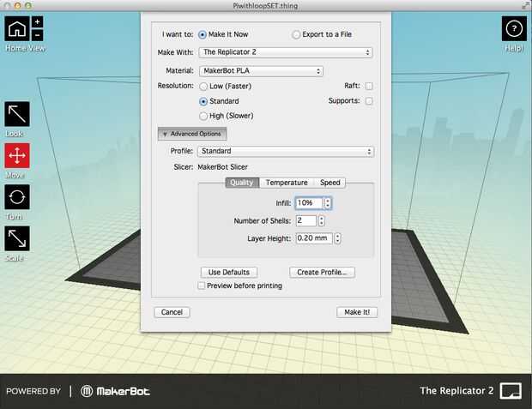Open the Make With printer dropdown
Viewport: 532px width, 409px height.
[286, 52]
